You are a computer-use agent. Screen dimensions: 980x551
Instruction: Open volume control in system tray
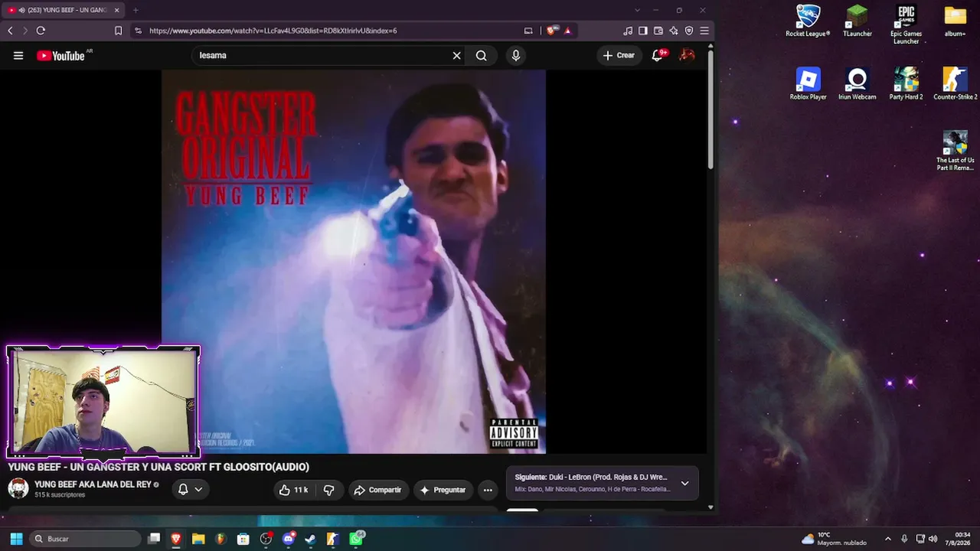[933, 539]
